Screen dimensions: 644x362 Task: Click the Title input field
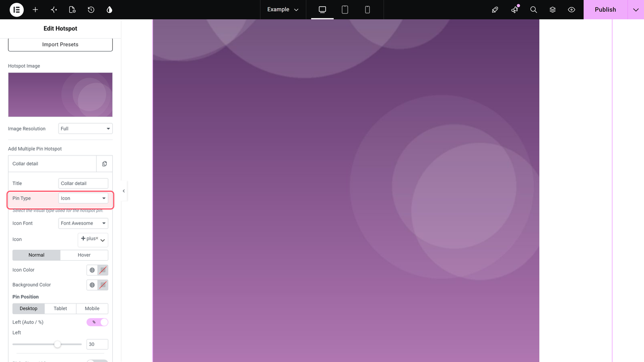[83, 183]
